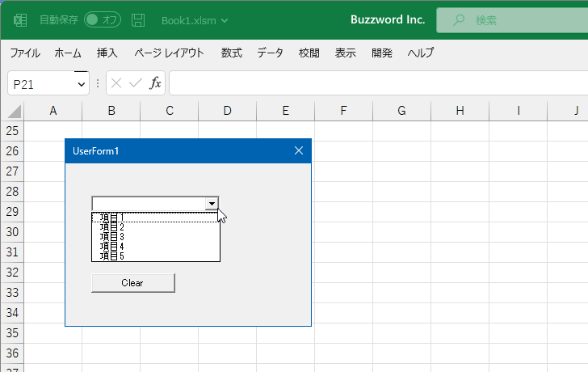Screen dimensions: 588x372
Task: Click the Select All corner triangle
Action: (14, 112)
